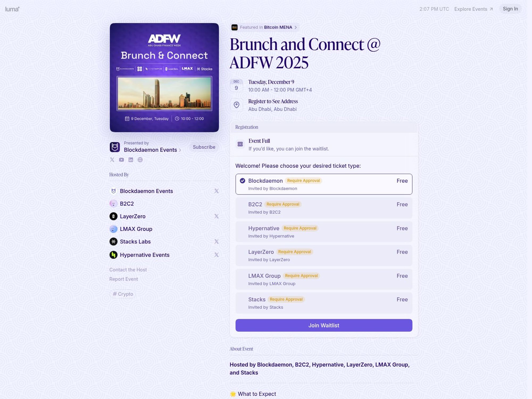
Task: Open Hypernative Events' X profile
Action: [x=217, y=254]
